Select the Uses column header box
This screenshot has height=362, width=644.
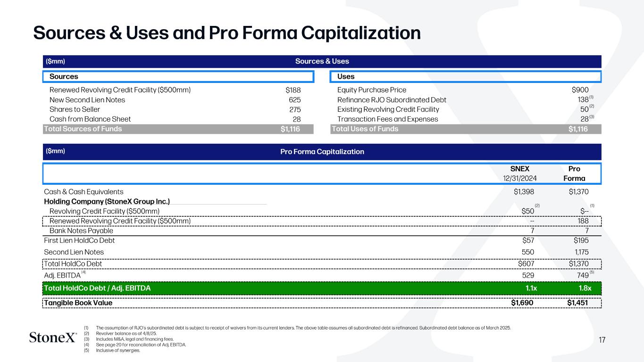tap(465, 76)
